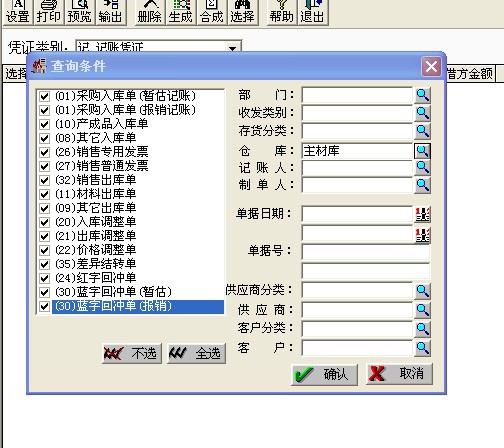Open calendar for first 单据日期 field
Image resolution: width=504 pixels, height=448 pixels.
coord(422,214)
